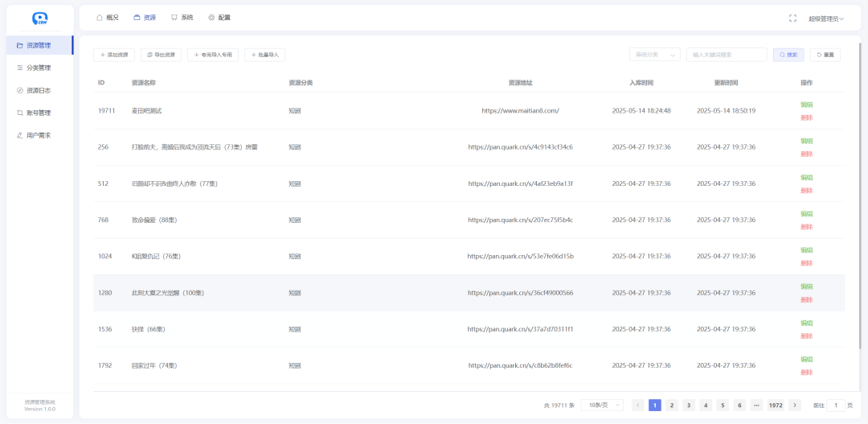Go to previous page arrow
The width and height of the screenshot is (868, 424).
(637, 405)
